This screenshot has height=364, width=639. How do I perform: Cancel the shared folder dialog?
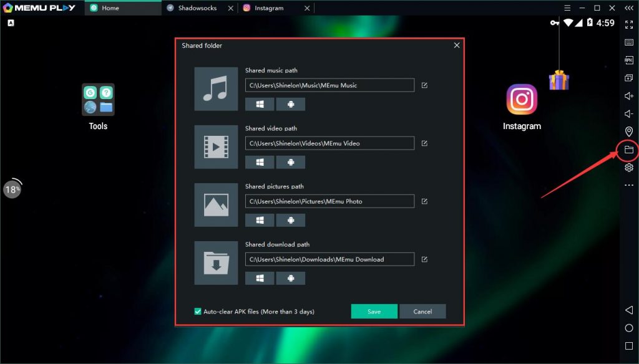tap(422, 311)
